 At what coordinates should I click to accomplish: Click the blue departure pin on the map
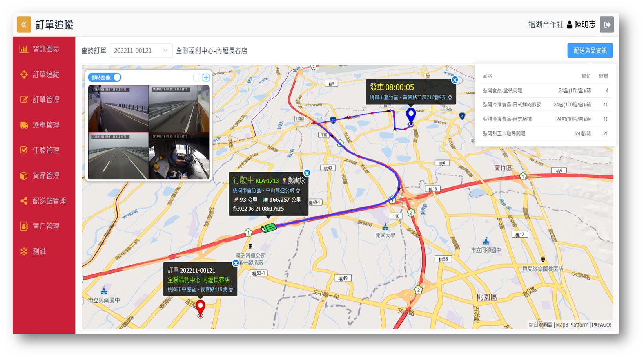coord(411,117)
